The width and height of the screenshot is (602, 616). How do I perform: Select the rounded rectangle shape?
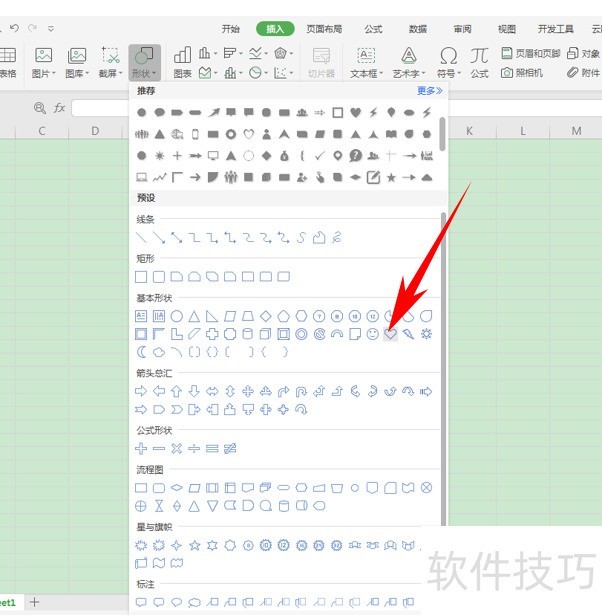coord(159,277)
